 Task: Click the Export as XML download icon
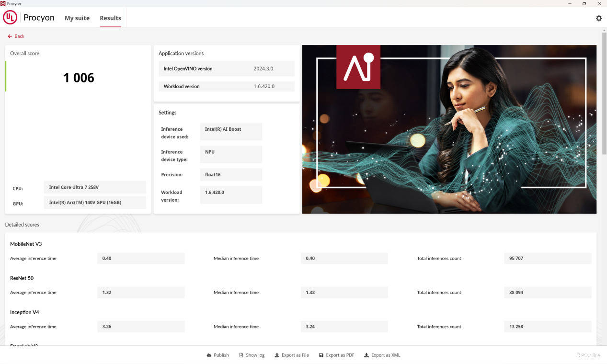coord(366,355)
